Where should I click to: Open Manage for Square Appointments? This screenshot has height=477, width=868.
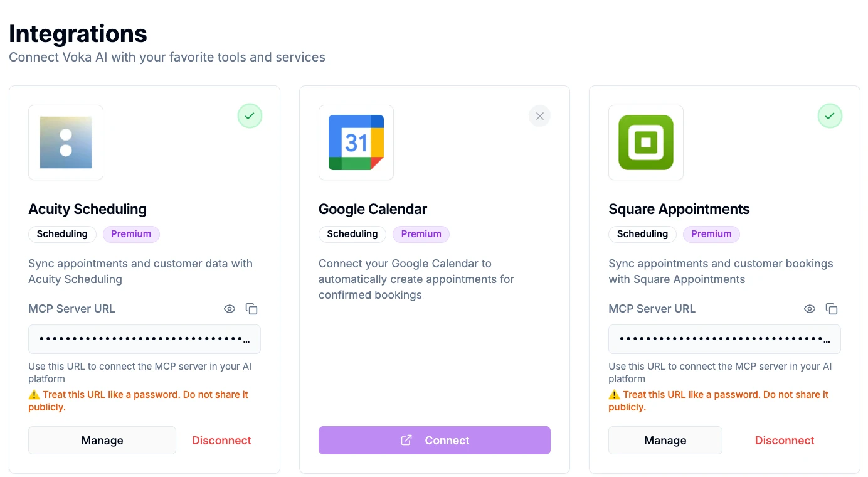665,441
